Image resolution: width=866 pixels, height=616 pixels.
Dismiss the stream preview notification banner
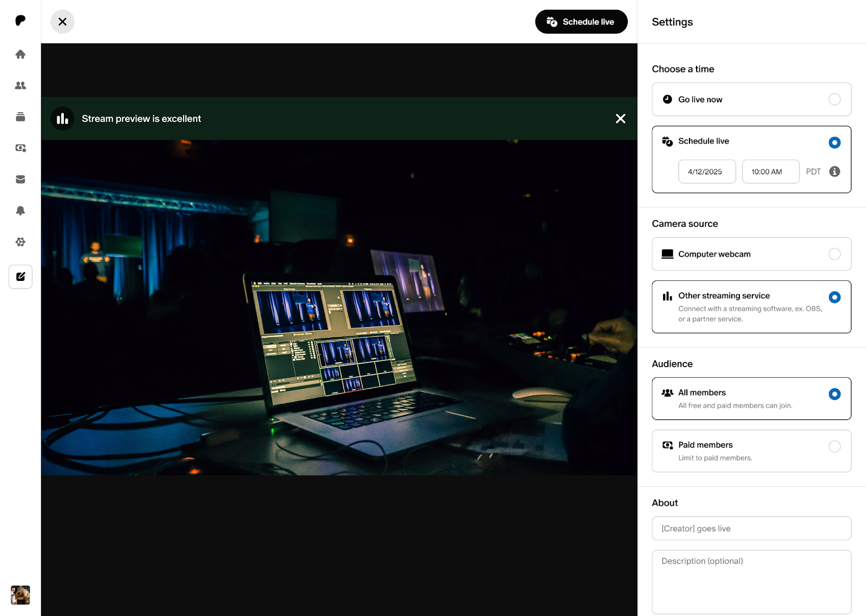(620, 119)
